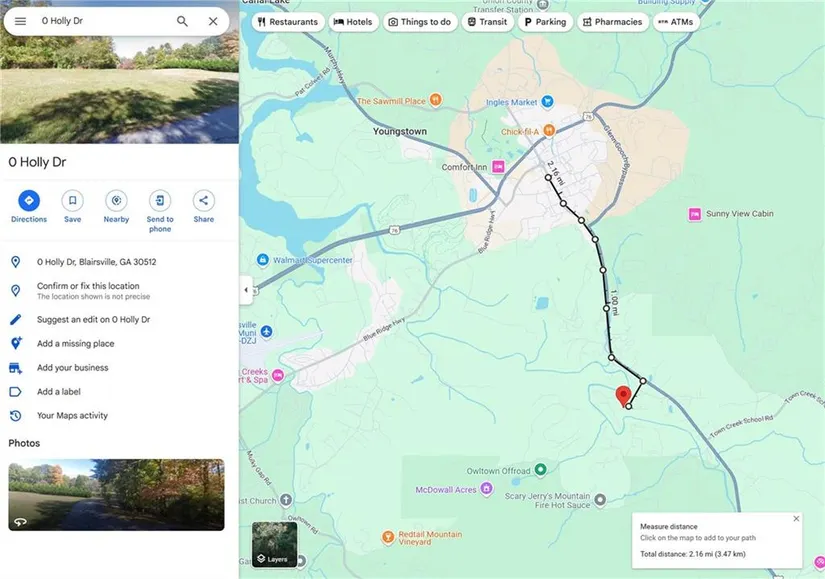
Task: Open the street view photo thumbnail
Action: point(116,495)
